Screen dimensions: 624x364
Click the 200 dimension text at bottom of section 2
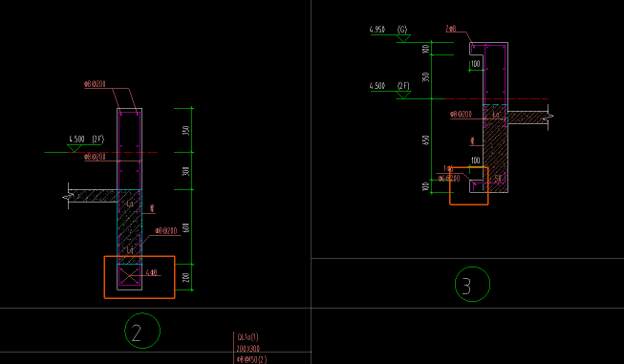185,278
